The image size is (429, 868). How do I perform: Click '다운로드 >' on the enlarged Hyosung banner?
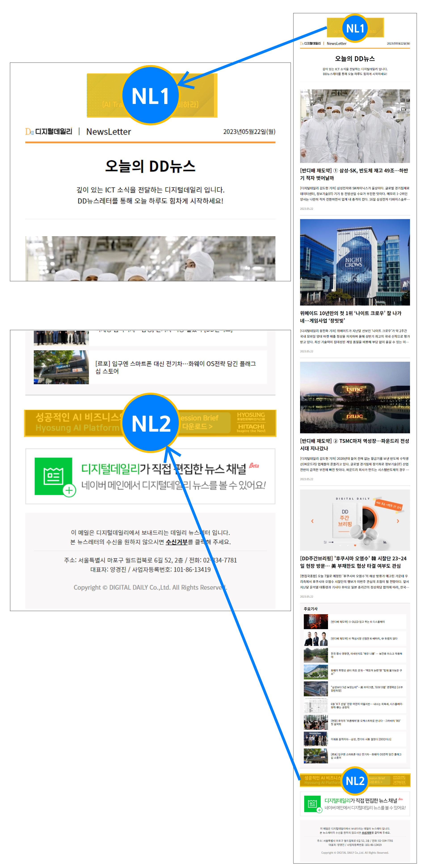(197, 426)
